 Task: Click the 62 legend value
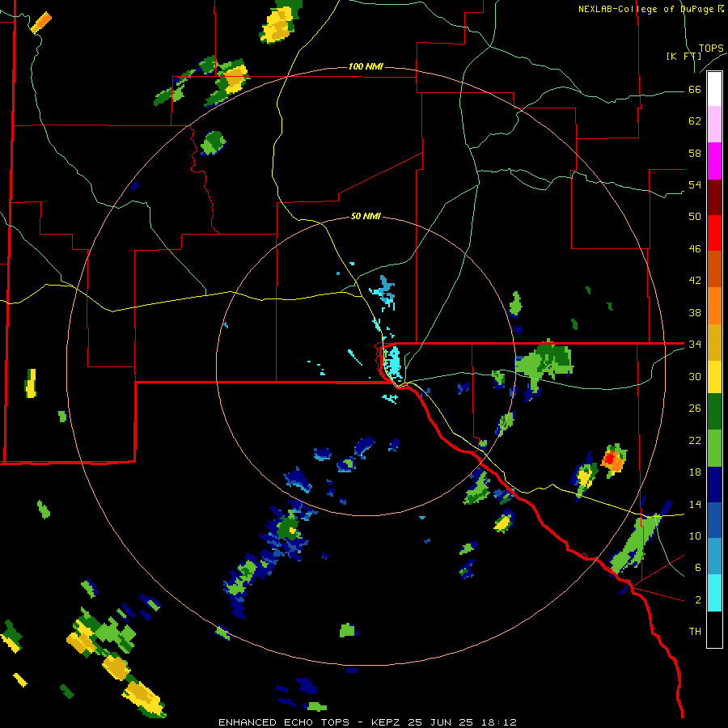click(695, 121)
